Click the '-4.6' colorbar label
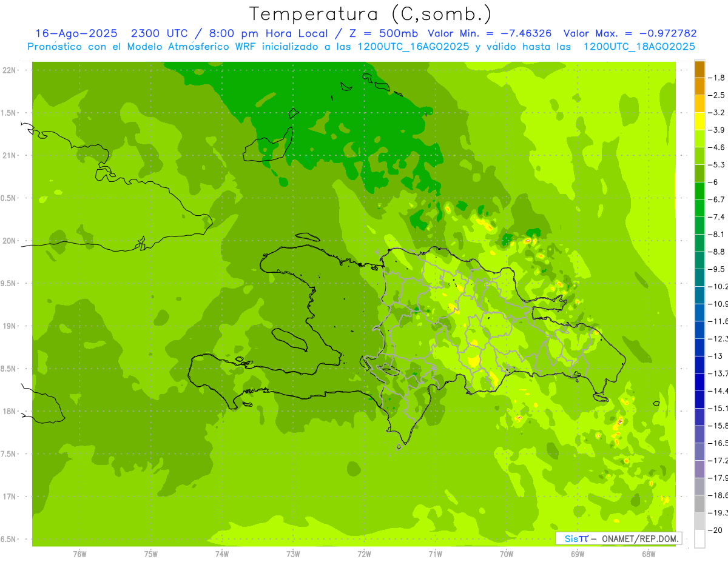728x562 pixels. point(716,147)
